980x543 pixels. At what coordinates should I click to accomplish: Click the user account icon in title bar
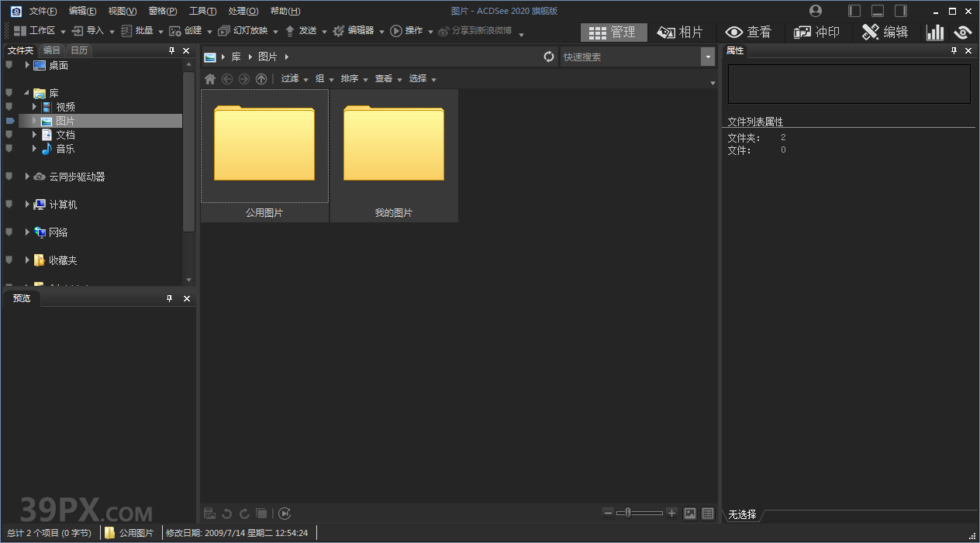coord(815,11)
